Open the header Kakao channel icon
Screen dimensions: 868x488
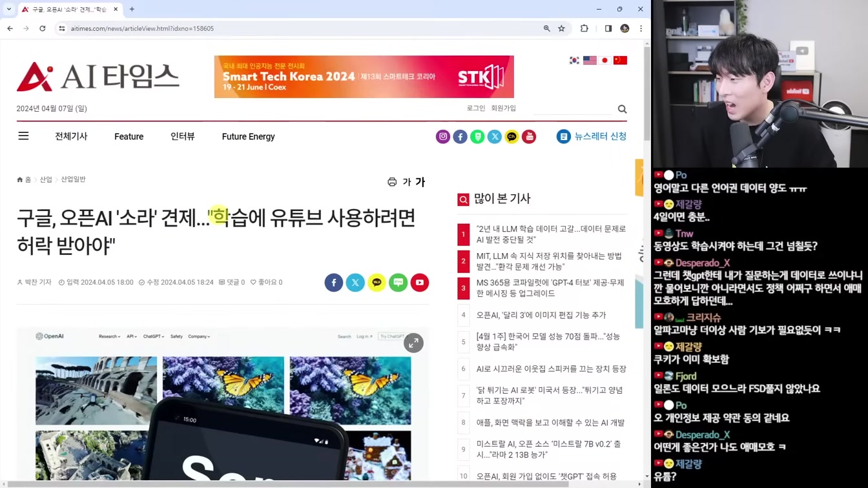click(x=512, y=136)
